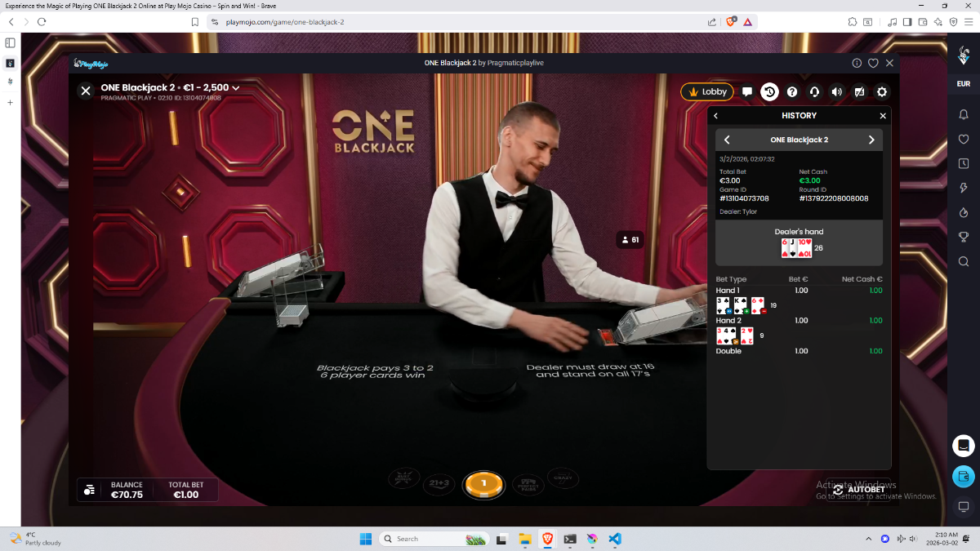This screenshot has width=980, height=551.
Task: Go back from History panel
Action: pyautogui.click(x=716, y=116)
